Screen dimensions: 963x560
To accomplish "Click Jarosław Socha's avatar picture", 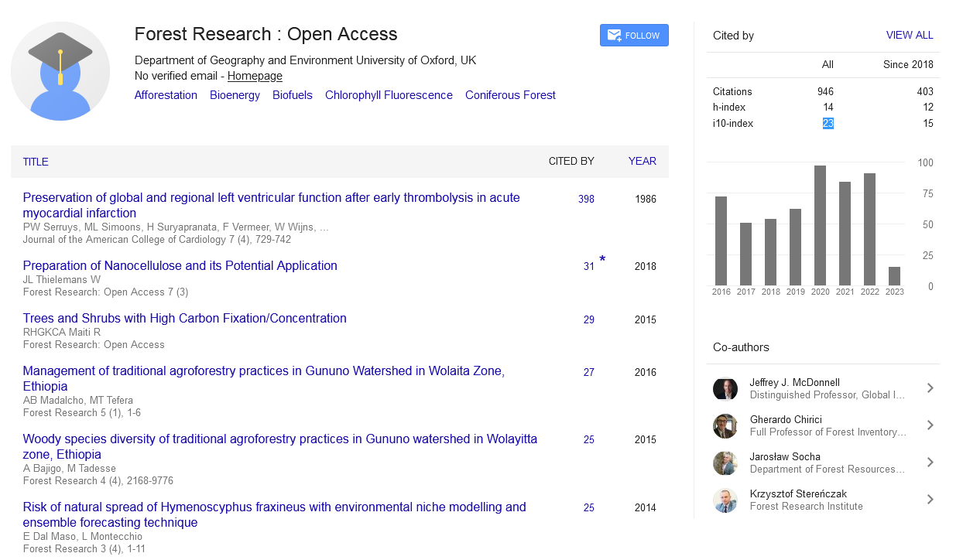I will 725,463.
